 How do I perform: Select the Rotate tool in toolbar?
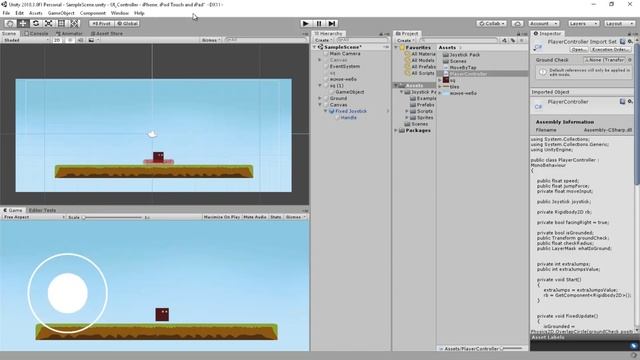pos(36,23)
